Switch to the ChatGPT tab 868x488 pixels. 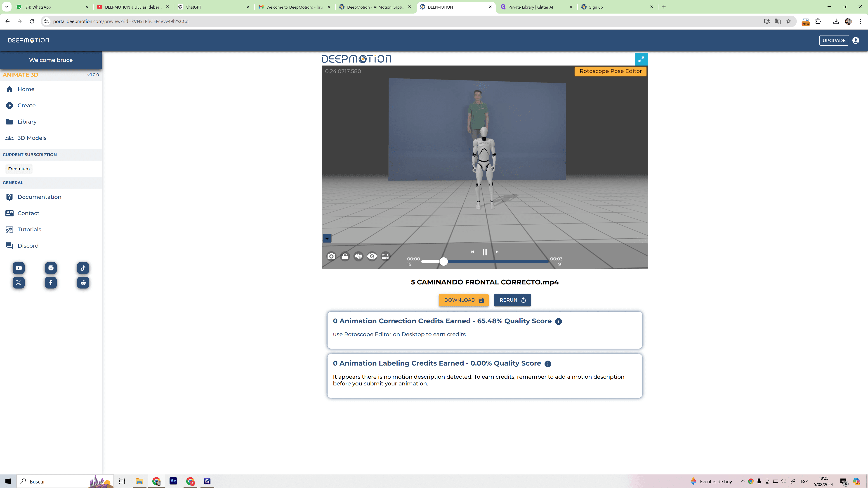214,7
